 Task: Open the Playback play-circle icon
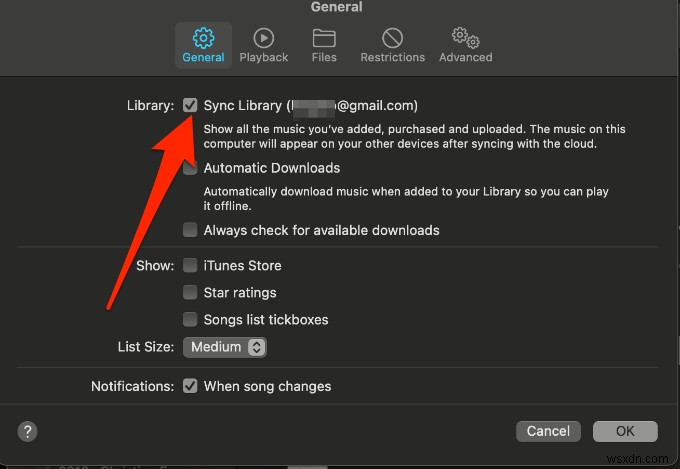point(263,38)
